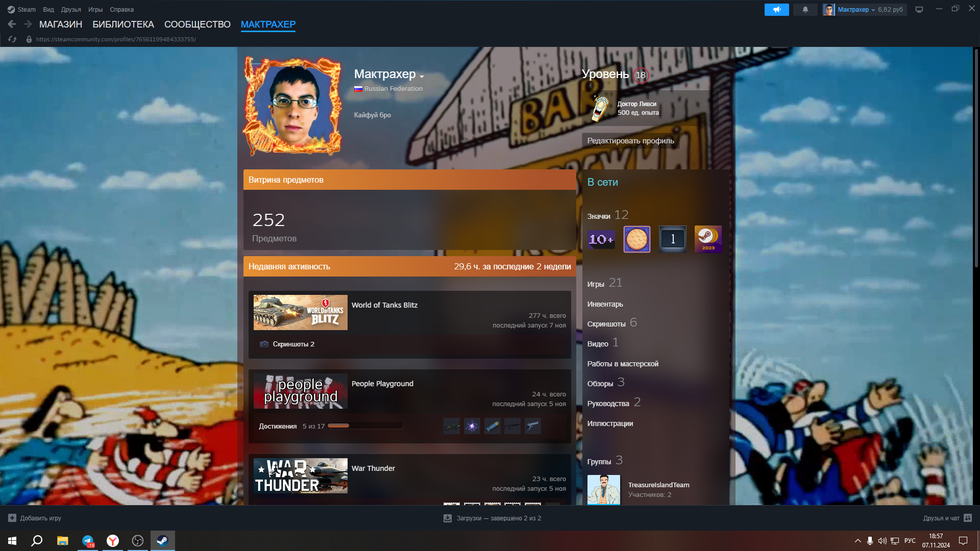
Task: Open Windows Start menu
Action: click(12, 541)
